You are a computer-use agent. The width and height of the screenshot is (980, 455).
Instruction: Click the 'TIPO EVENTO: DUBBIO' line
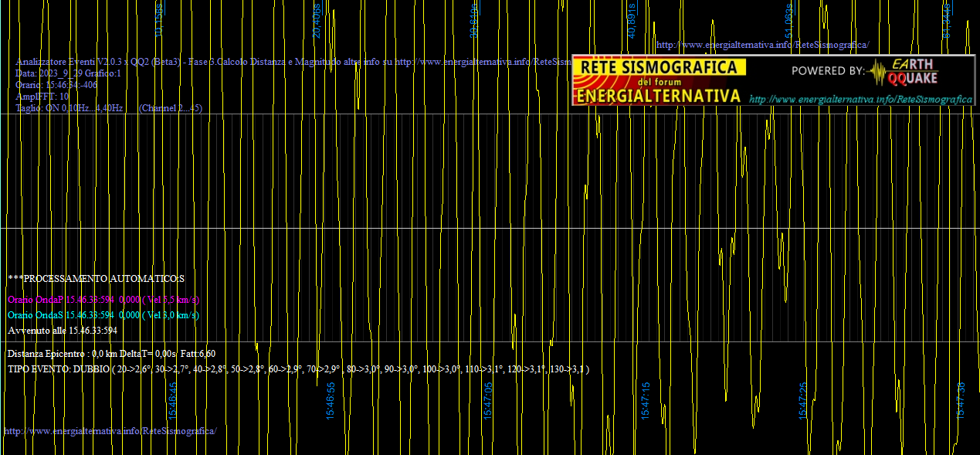(x=299, y=368)
